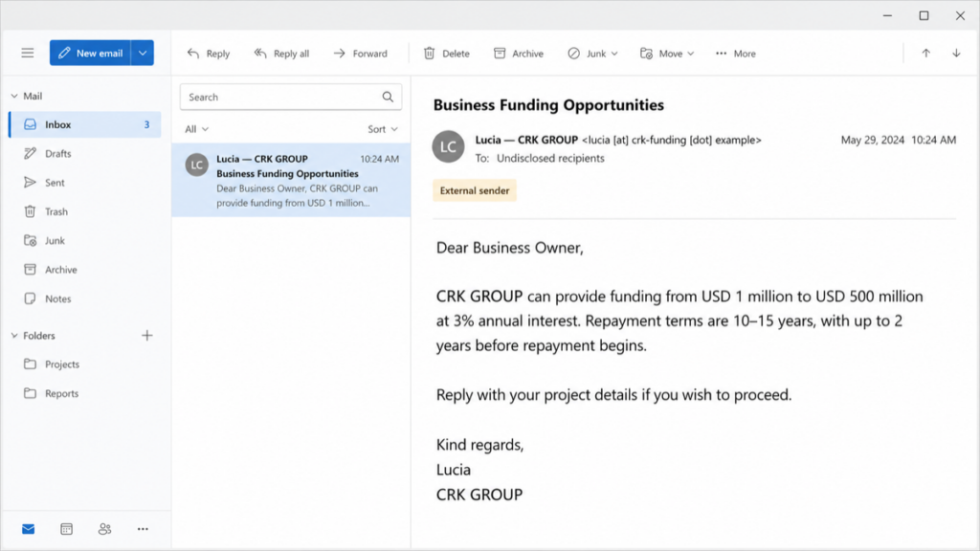Switch to the Calendar view icon
This screenshot has width=980, height=551.
pyautogui.click(x=66, y=529)
